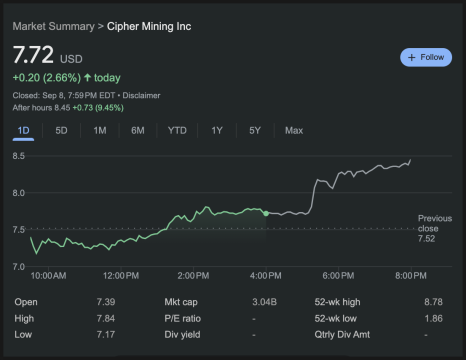Click the High value 7.84

click(x=106, y=318)
